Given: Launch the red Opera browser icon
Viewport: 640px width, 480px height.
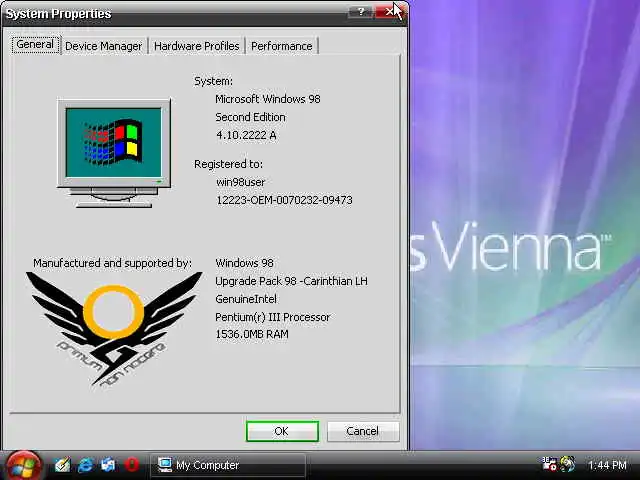Looking at the screenshot, I should point(132,465).
